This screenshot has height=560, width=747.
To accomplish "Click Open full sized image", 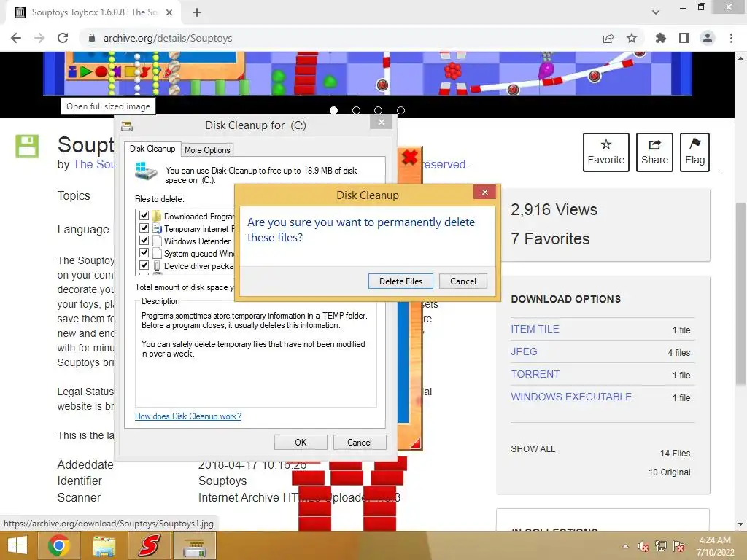I will [x=108, y=106].
